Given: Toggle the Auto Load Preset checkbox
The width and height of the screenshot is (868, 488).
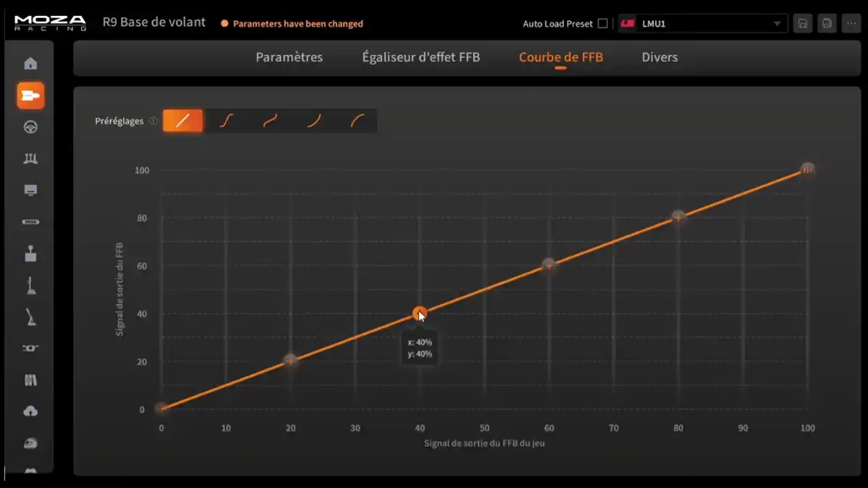Looking at the screenshot, I should 603,24.
